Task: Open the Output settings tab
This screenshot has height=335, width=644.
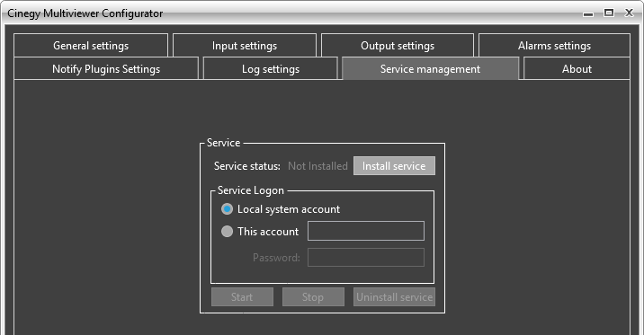Action: [398, 46]
